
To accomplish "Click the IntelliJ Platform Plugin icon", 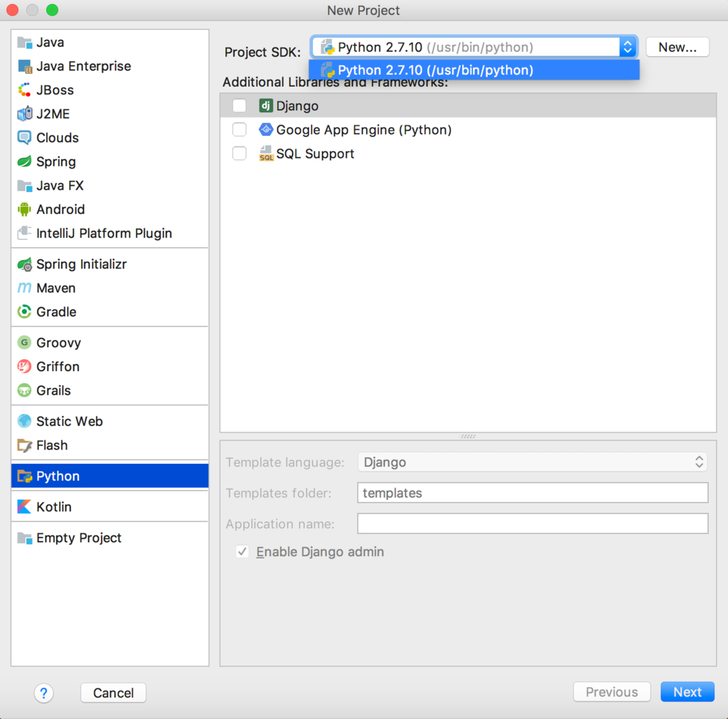I will (x=25, y=233).
